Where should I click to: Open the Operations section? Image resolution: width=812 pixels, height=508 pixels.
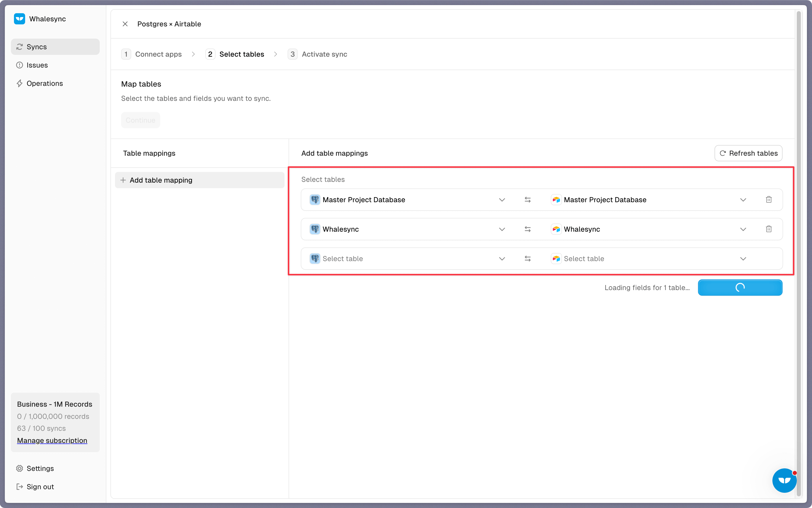[55, 83]
